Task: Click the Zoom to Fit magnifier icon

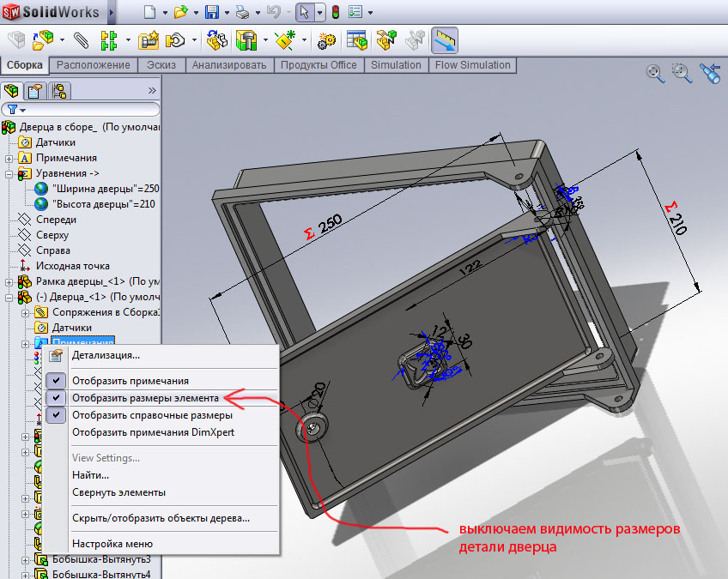Action: click(656, 74)
